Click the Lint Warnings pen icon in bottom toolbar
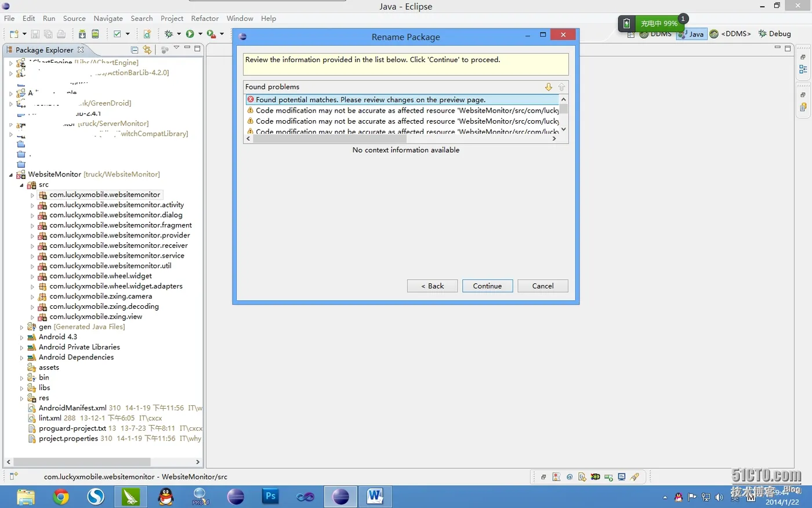 (635, 477)
